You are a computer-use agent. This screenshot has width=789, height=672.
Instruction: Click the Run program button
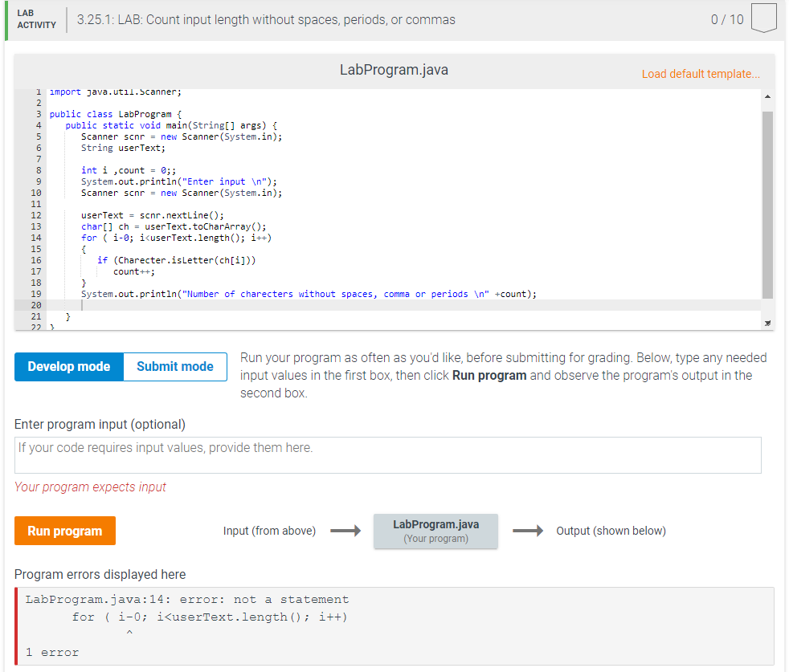(64, 531)
